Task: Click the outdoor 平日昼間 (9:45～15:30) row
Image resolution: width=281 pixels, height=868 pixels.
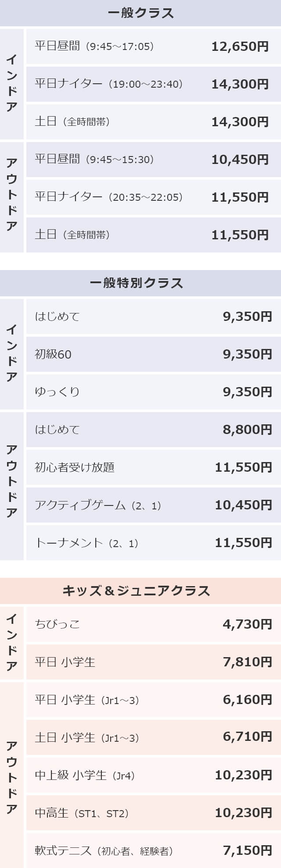Action: 154,159
